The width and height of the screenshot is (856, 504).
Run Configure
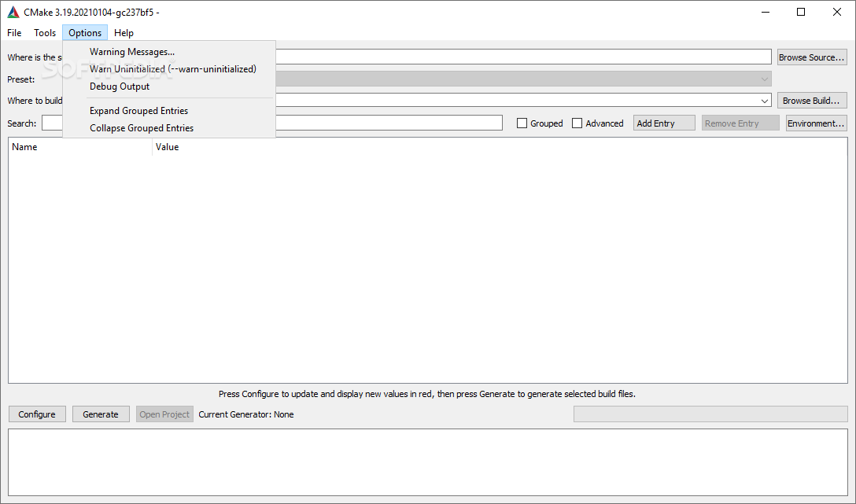point(37,414)
